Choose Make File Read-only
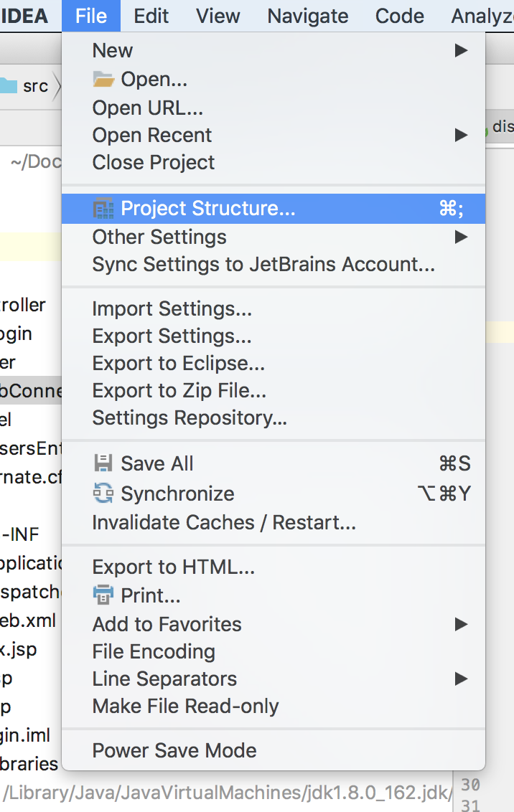The image size is (514, 812). (273, 706)
